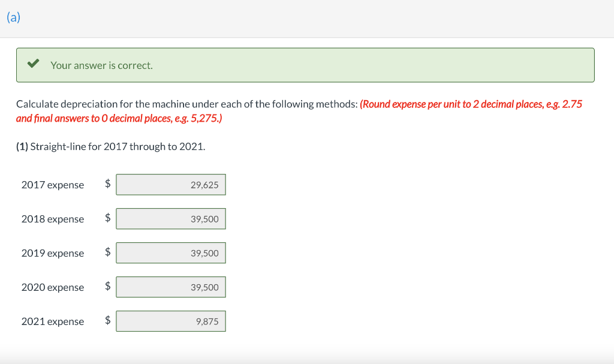Select the value 9,875 in its field

click(207, 321)
